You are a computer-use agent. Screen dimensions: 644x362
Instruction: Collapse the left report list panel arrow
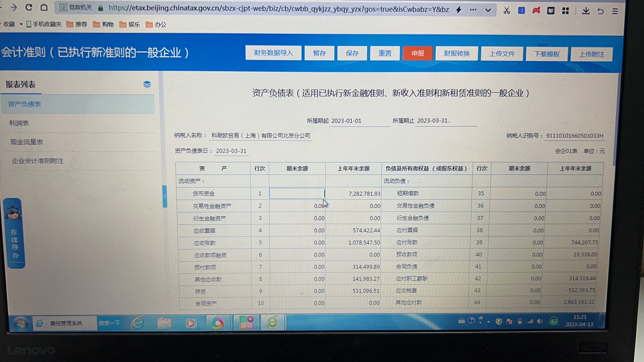[165, 196]
